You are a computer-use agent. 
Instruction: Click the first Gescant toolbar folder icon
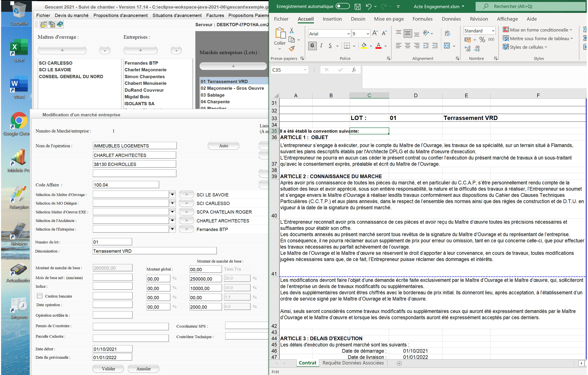pyautogui.click(x=43, y=24)
